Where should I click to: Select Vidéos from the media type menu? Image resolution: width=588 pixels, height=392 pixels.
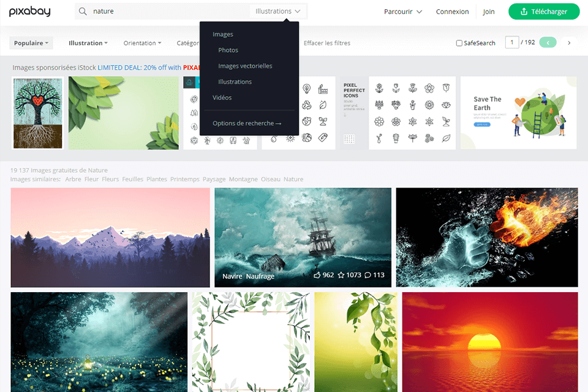[x=222, y=97]
